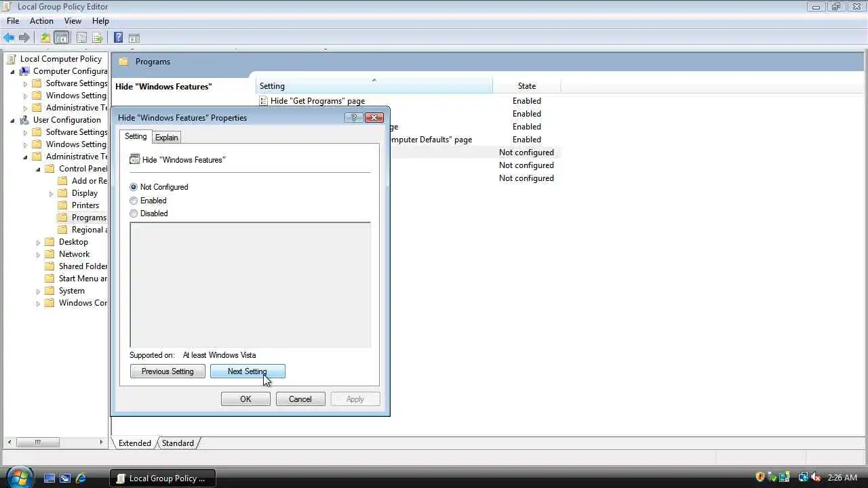
Task: Click the muted volume tray icon
Action: (816, 477)
